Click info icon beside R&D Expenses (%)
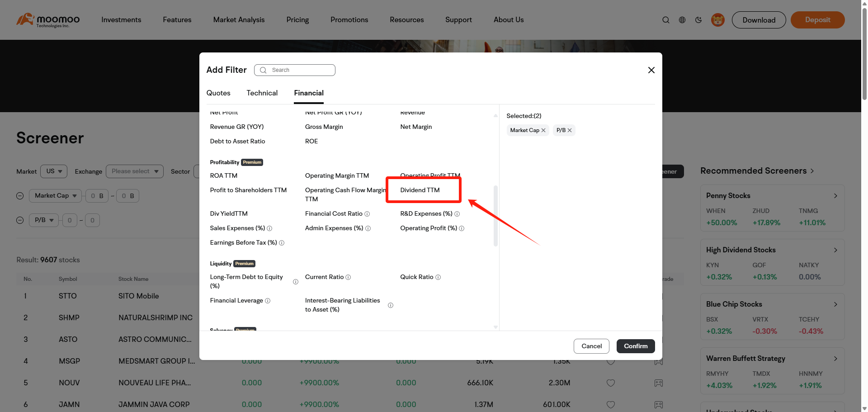This screenshot has width=868, height=412. click(x=457, y=214)
